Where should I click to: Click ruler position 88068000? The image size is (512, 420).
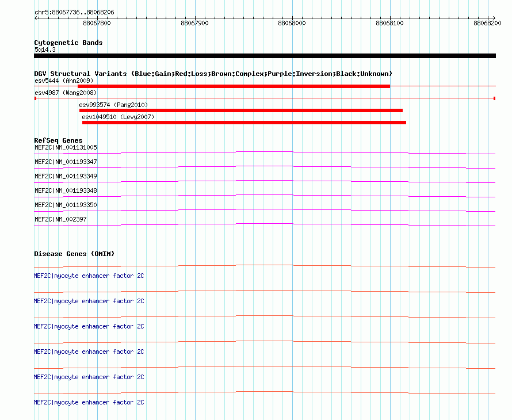click(292, 23)
